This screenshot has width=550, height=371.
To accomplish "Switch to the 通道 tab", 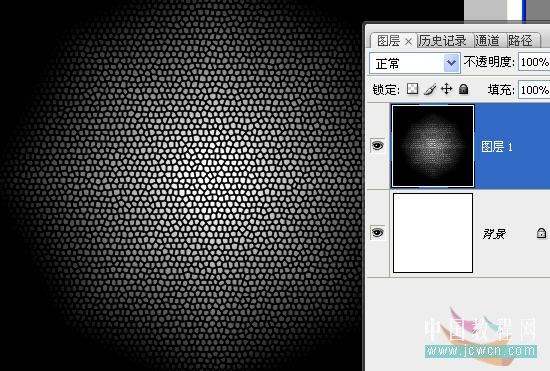I will coord(487,41).
